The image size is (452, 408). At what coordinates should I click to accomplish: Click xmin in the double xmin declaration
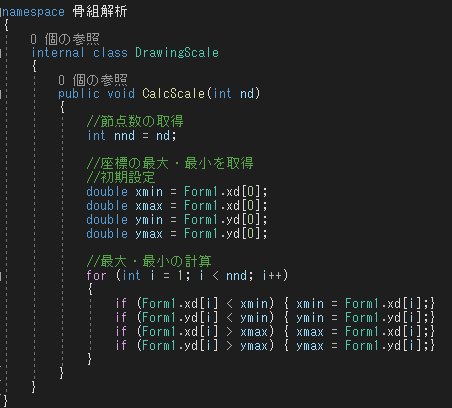coord(149,192)
